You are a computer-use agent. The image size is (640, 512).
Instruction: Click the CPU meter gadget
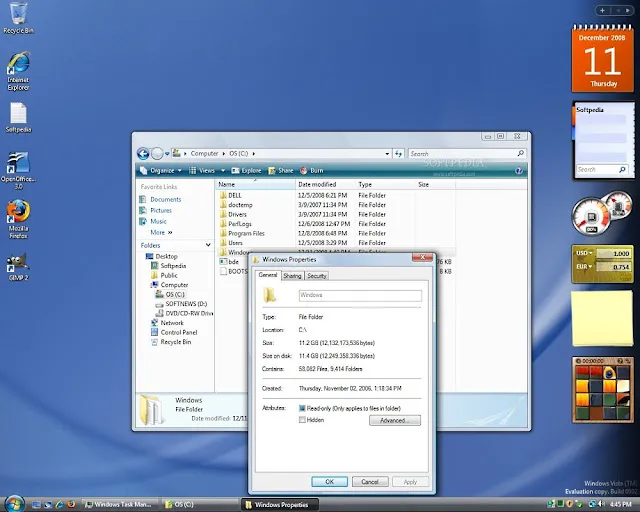click(x=602, y=213)
